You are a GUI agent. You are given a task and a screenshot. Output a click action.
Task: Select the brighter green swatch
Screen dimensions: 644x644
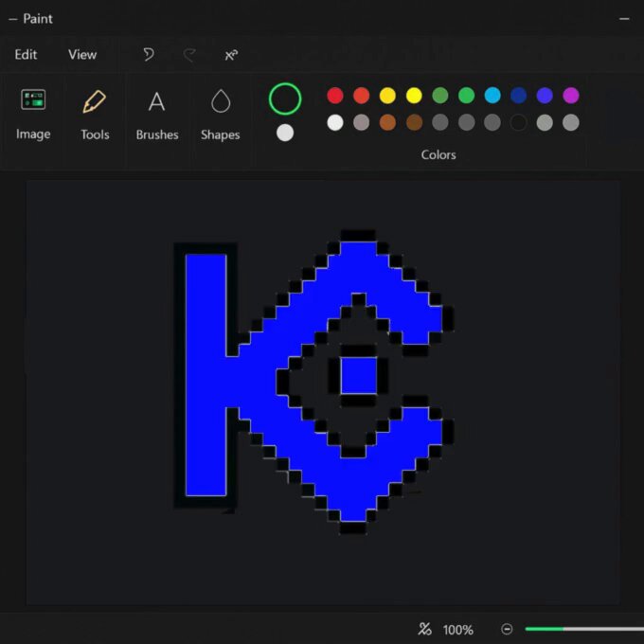pyautogui.click(x=467, y=96)
